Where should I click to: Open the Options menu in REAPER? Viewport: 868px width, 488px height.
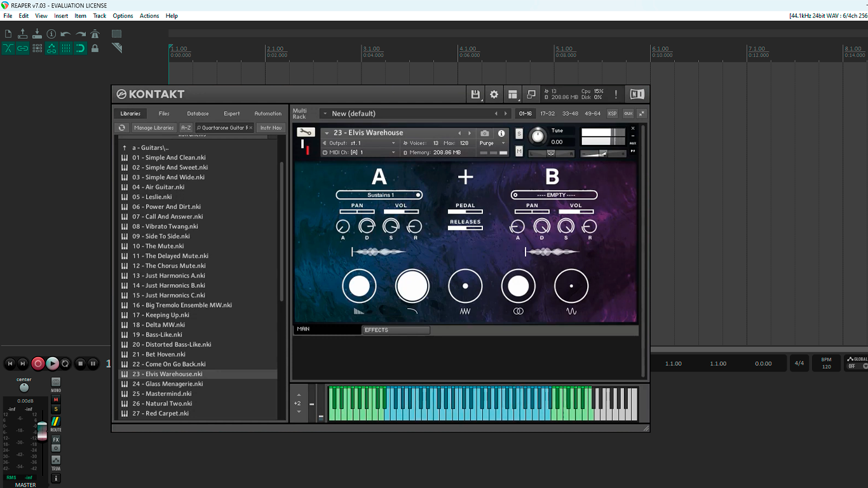pos(123,16)
